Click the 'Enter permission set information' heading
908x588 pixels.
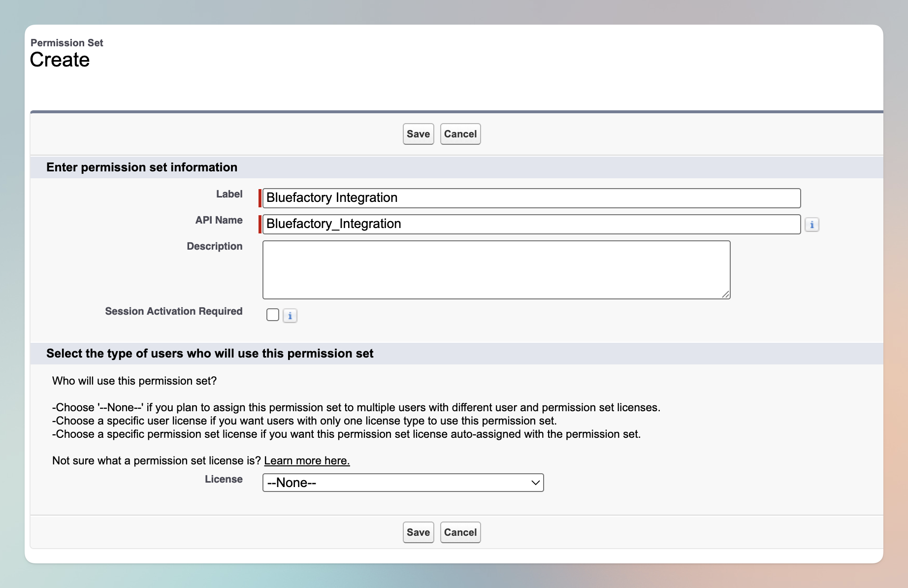point(142,167)
